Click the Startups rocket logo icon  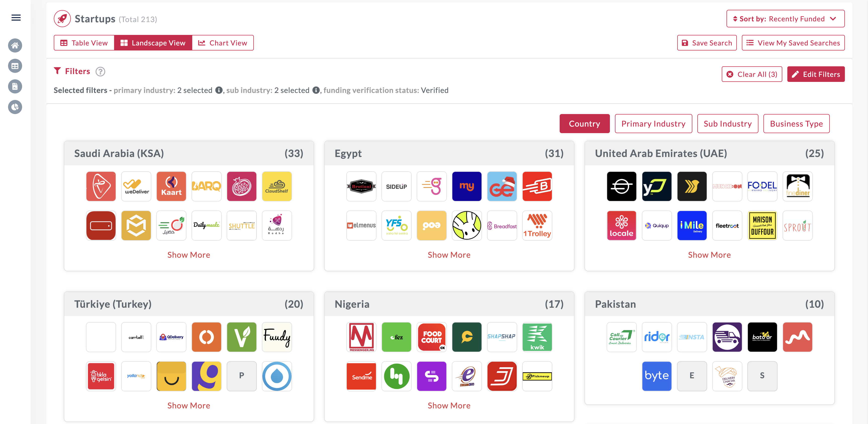[x=62, y=19]
